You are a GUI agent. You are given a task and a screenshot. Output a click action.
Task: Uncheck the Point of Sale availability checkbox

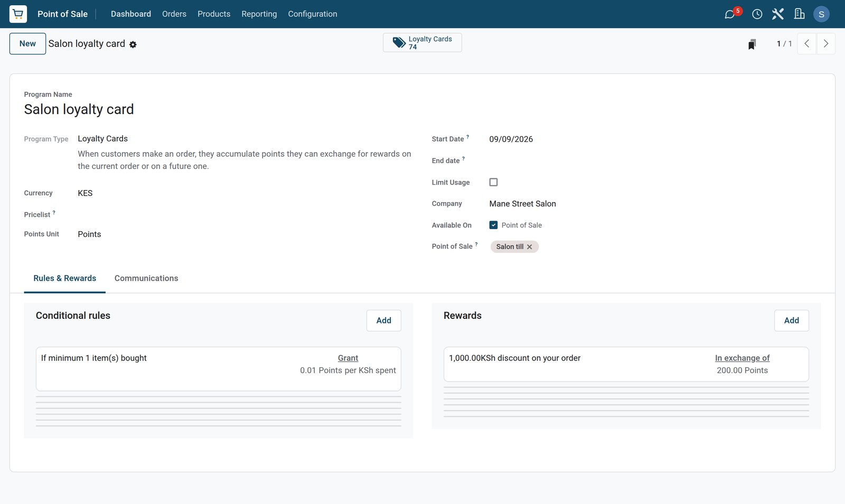point(493,225)
